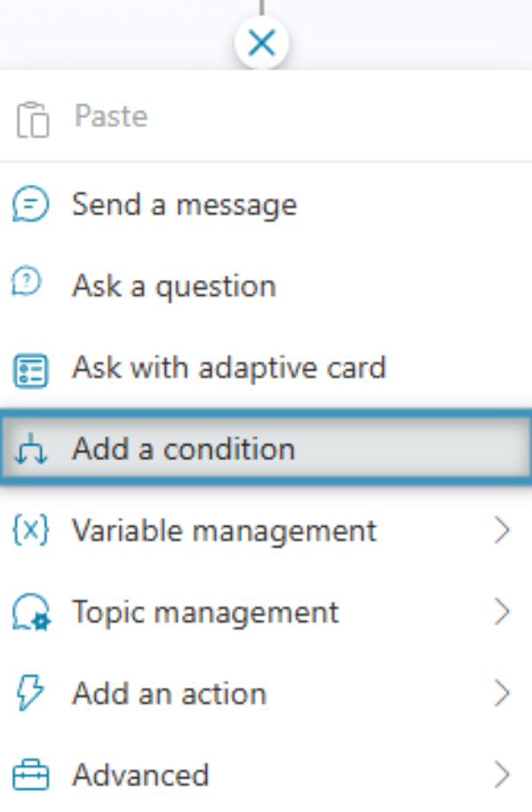The height and width of the screenshot is (812, 532).
Task: Close the add node menu with X
Action: click(261, 43)
